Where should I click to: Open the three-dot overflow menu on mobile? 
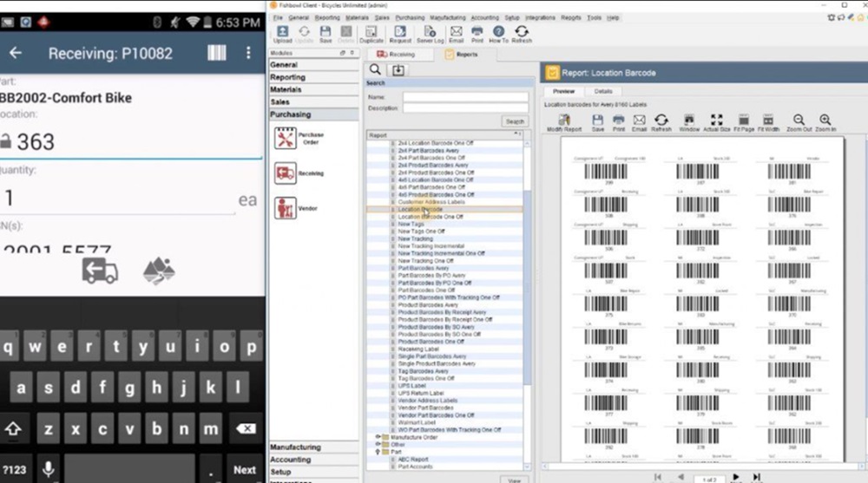(248, 53)
